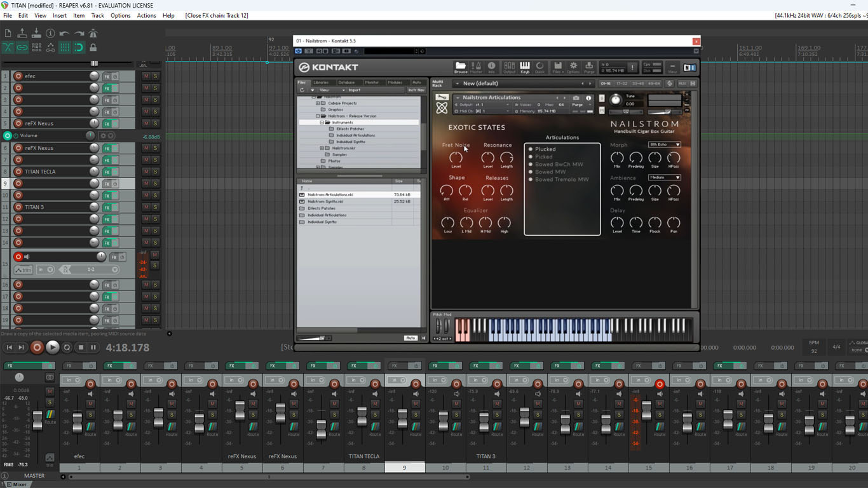The height and width of the screenshot is (488, 868).
Task: Click the Undo arrow icon
Action: pos(64,34)
